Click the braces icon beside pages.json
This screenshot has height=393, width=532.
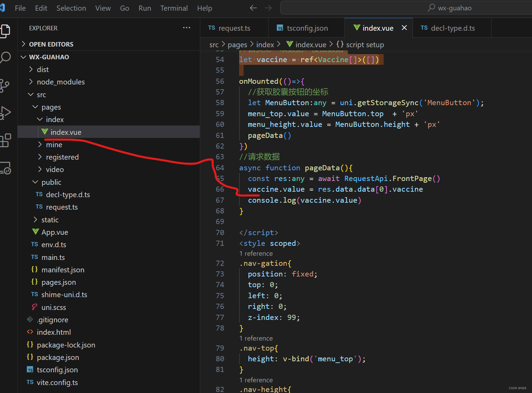(35, 282)
